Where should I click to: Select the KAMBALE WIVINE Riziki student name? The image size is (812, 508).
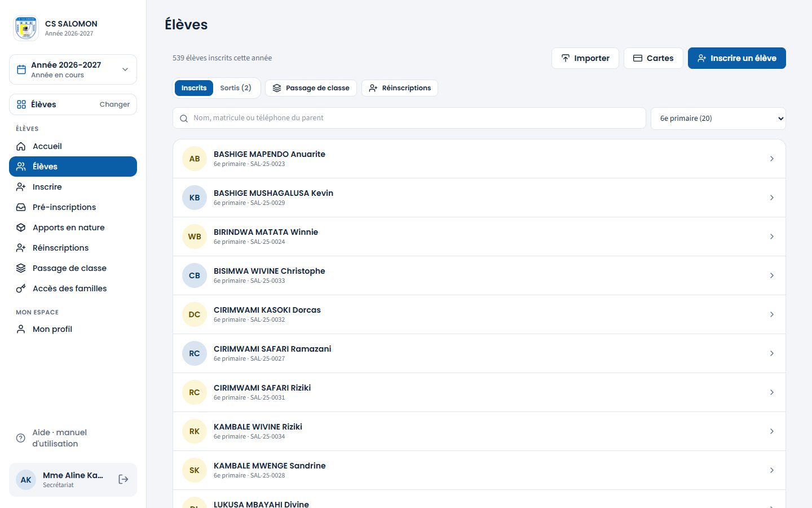coord(258,427)
